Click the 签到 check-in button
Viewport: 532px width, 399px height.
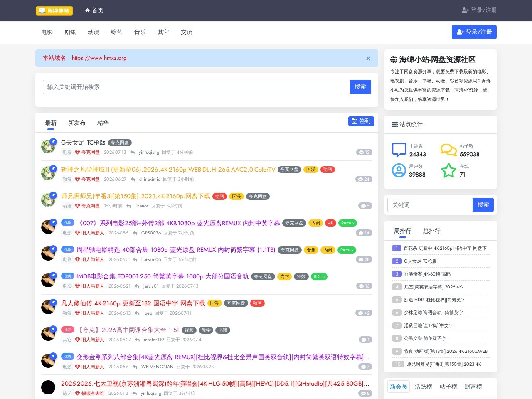pos(361,121)
